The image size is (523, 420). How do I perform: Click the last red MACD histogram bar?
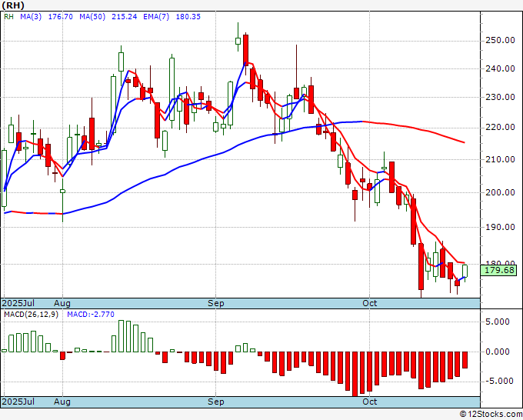[465, 360]
